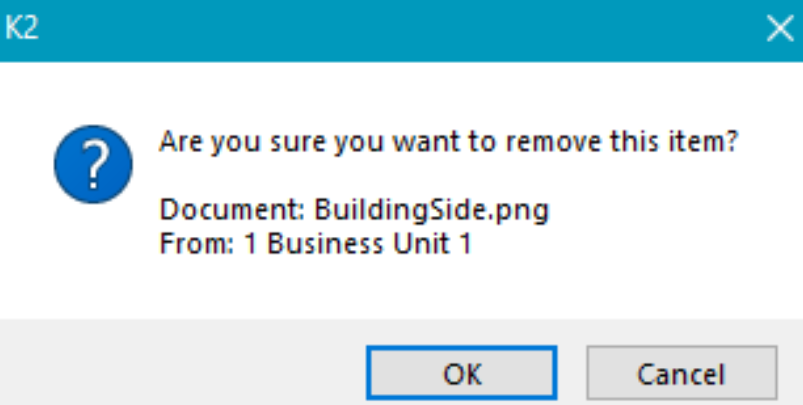
Task: Click the "Are you sure" question text
Action: 448,143
